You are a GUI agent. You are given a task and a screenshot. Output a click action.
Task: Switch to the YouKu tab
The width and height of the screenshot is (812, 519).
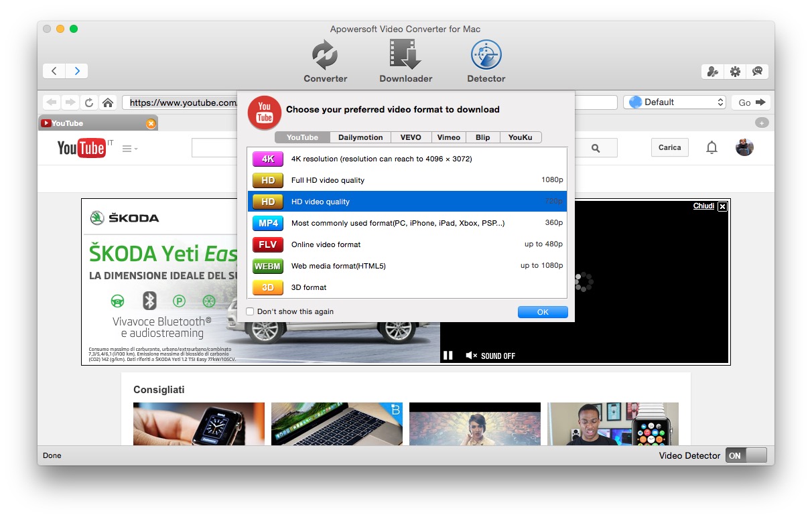pos(521,137)
